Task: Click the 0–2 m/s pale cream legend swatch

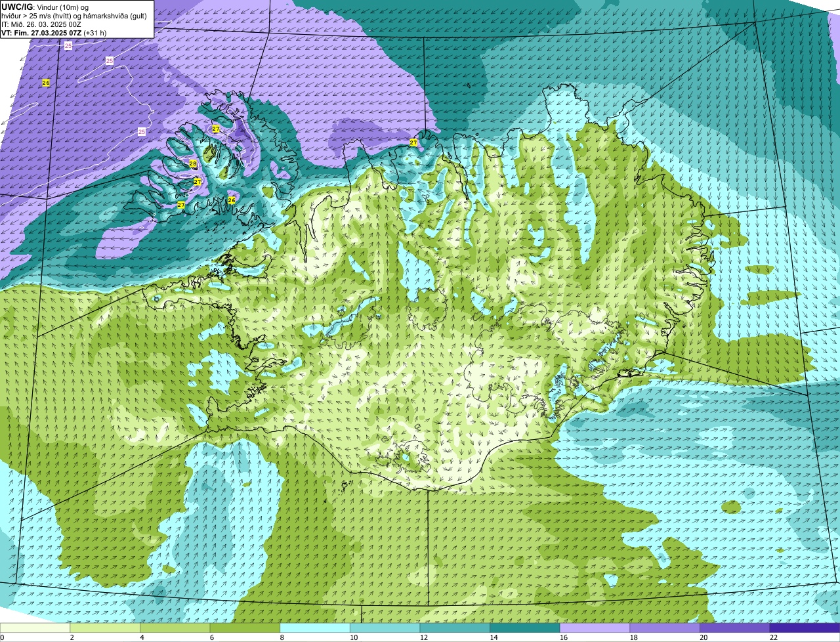Action: click(x=35, y=628)
